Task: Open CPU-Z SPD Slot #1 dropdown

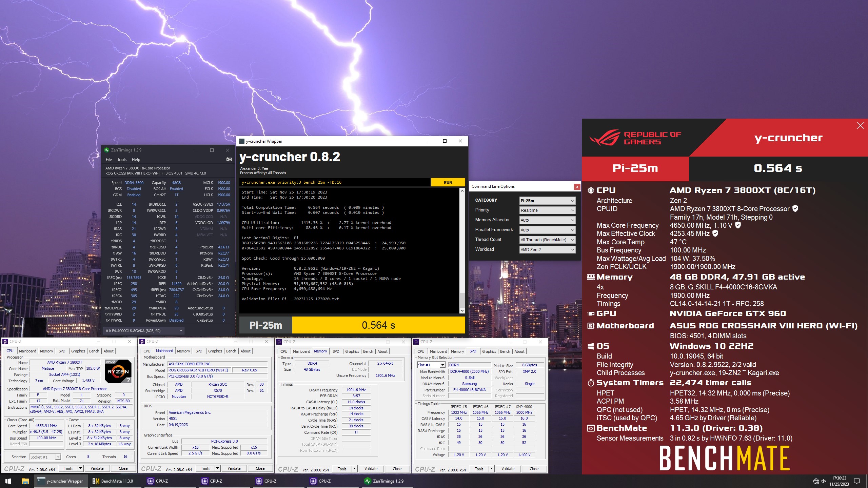Action: [x=431, y=365]
